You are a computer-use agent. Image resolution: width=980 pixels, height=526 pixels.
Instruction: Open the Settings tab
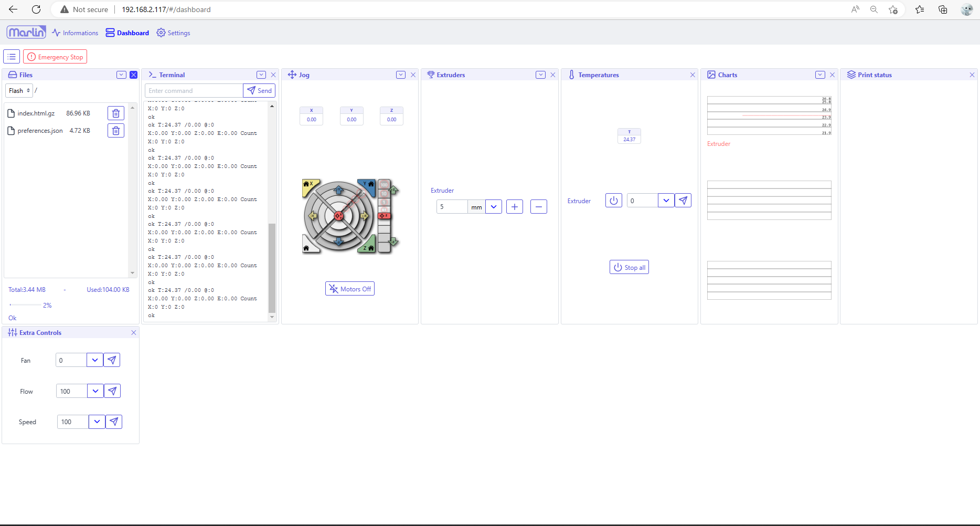(x=174, y=33)
